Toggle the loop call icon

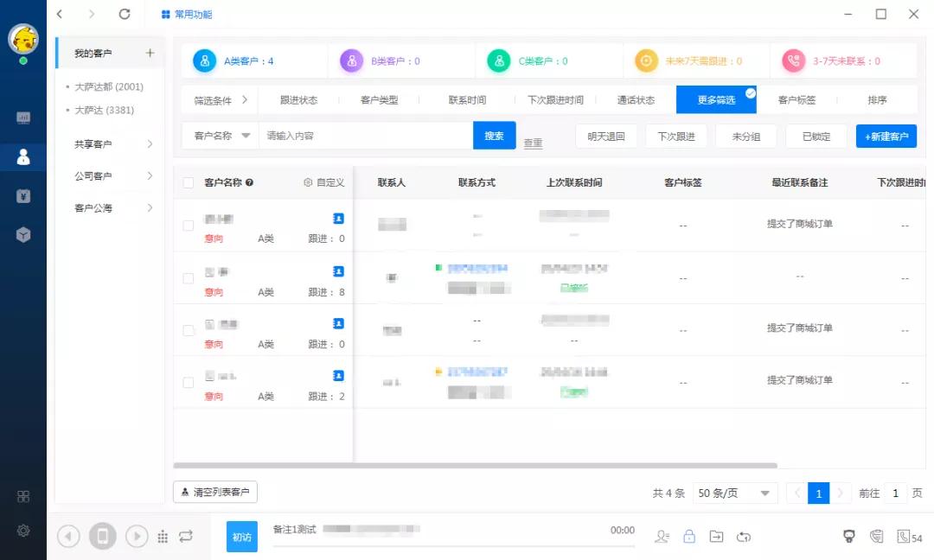pyautogui.click(x=186, y=536)
